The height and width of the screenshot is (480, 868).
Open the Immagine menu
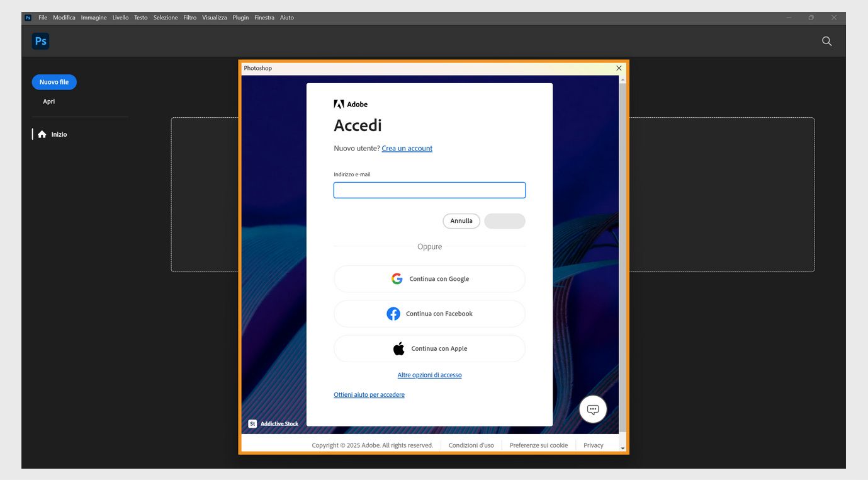94,18
